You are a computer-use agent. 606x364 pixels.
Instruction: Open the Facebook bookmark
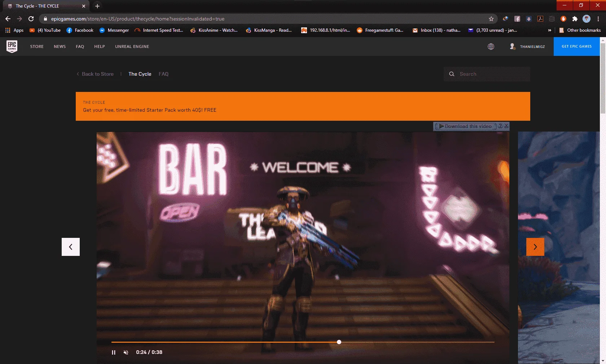click(80, 30)
